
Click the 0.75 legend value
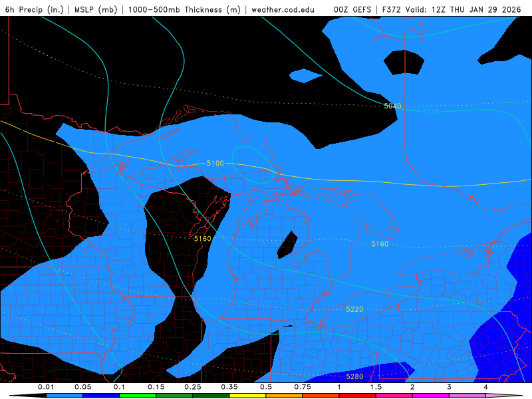(x=303, y=387)
